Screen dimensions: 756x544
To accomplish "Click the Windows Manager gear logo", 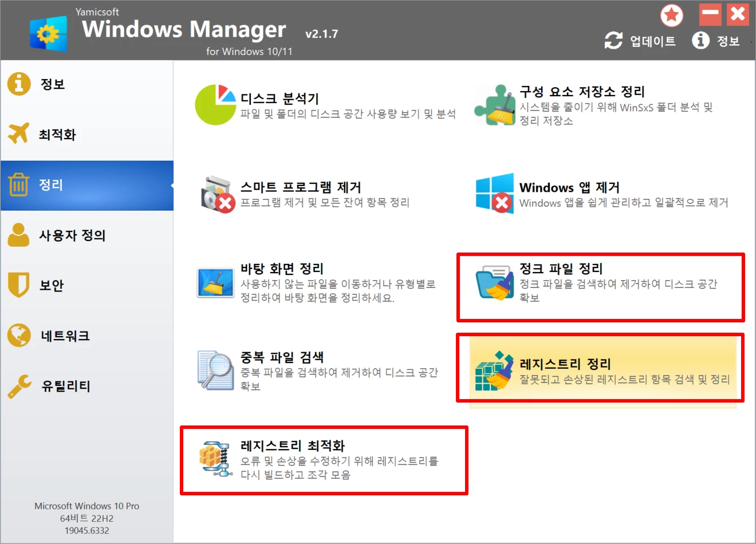I will pos(49,34).
